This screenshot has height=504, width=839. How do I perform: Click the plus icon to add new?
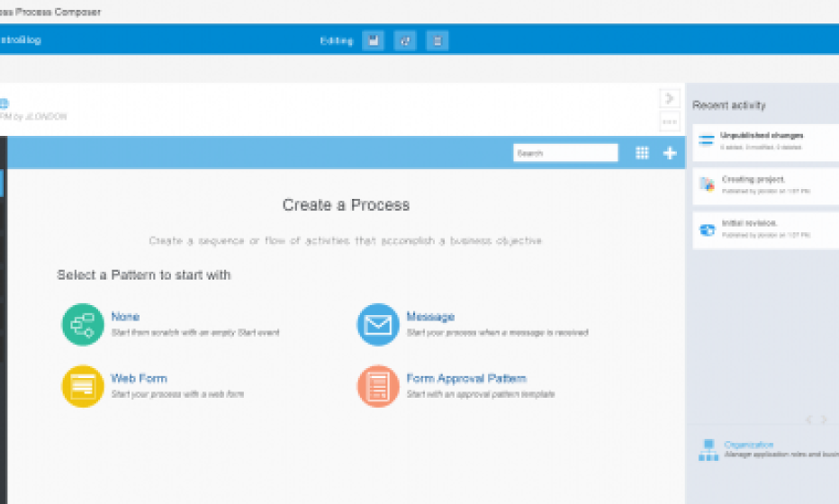click(x=670, y=153)
